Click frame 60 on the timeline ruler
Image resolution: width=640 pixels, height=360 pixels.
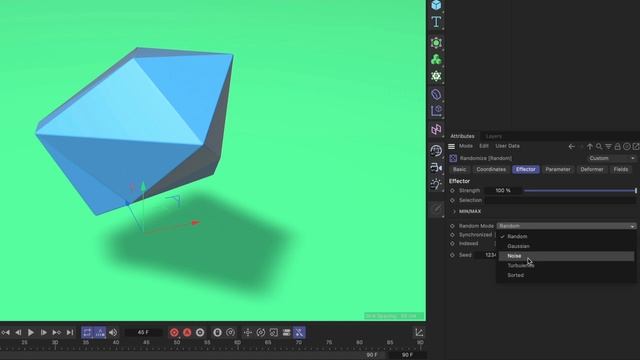238,343
